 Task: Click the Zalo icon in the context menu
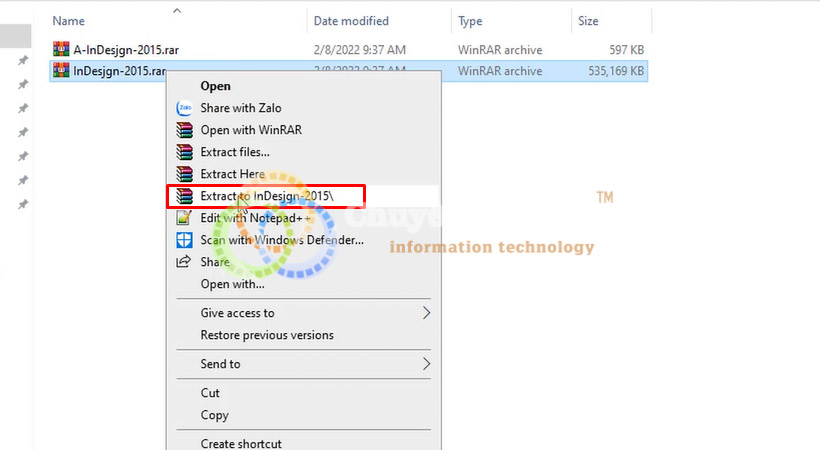point(184,108)
